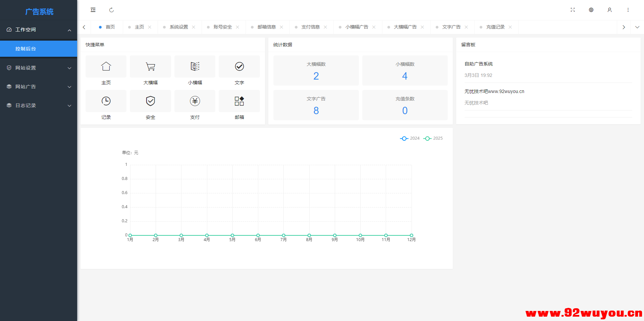
Task: Click the 文字 checkmark icon
Action: [x=239, y=66]
